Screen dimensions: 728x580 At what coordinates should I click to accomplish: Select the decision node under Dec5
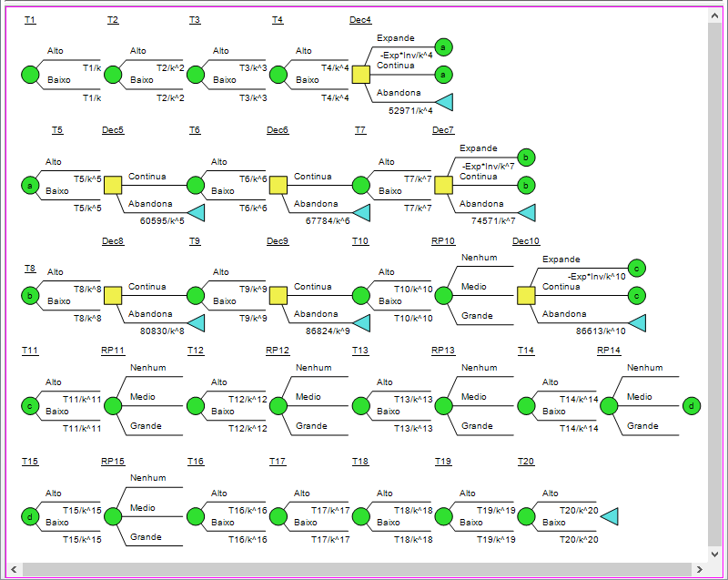[x=113, y=185]
